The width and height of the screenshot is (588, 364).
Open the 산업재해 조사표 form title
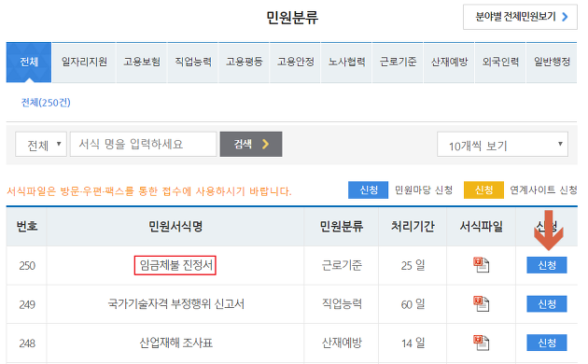tap(175, 343)
